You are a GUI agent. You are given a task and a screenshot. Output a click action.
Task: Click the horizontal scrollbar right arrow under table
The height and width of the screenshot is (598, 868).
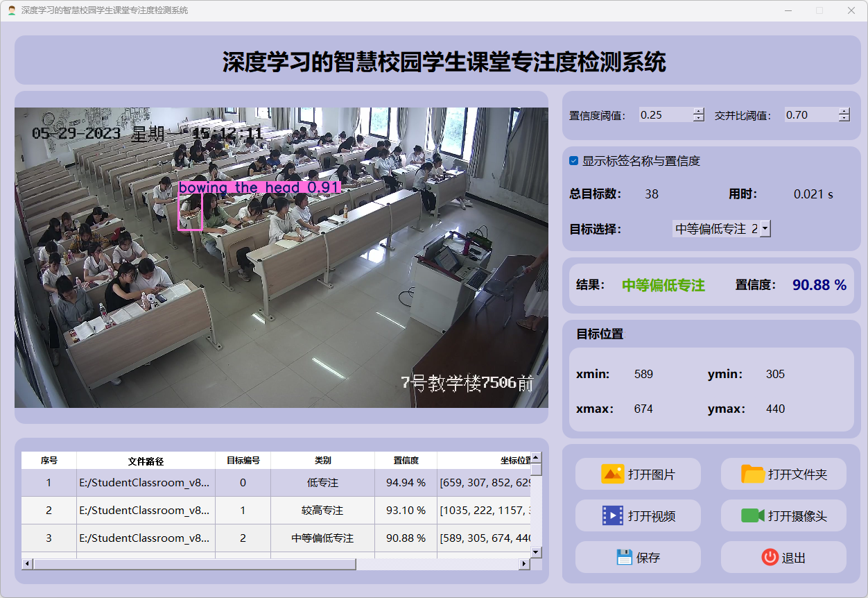(x=525, y=564)
